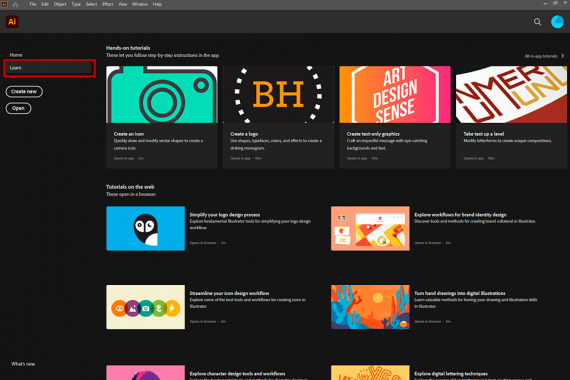Click the Open button

tap(18, 108)
